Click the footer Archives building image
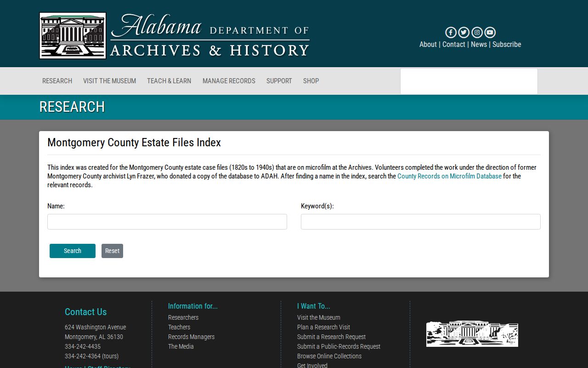 pos(472,333)
